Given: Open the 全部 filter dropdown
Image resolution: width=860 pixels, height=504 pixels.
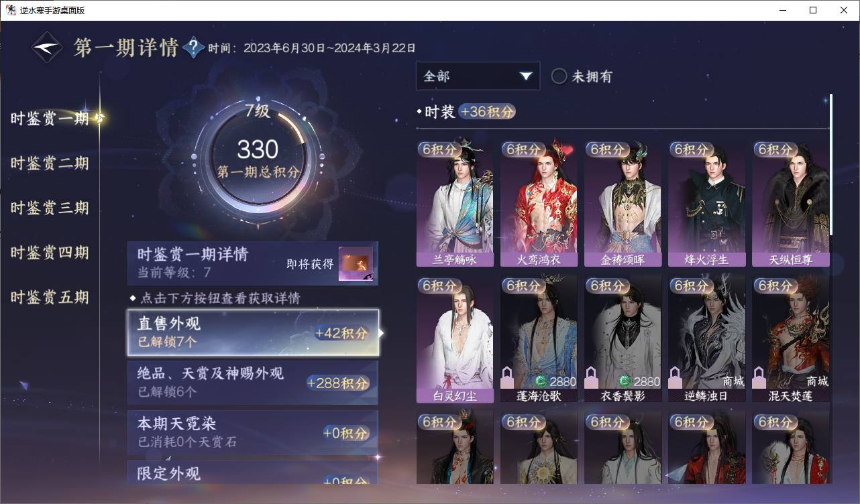Looking at the screenshot, I should pyautogui.click(x=478, y=76).
